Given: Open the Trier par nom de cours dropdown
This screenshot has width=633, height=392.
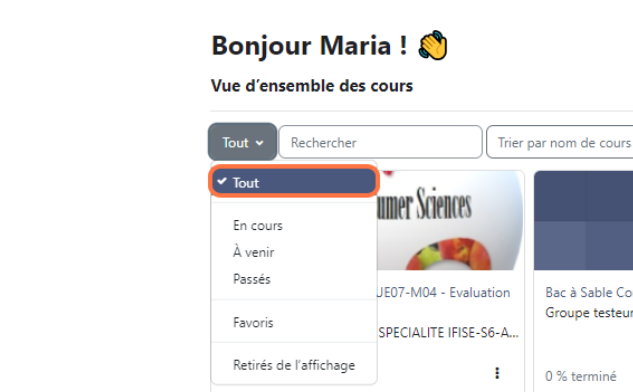Looking at the screenshot, I should pyautogui.click(x=560, y=142).
